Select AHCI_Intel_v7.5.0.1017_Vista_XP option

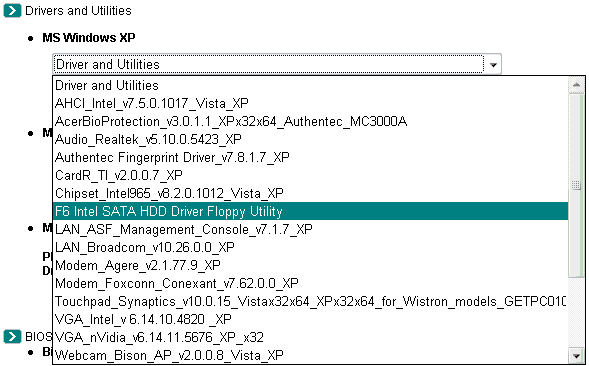pos(310,103)
